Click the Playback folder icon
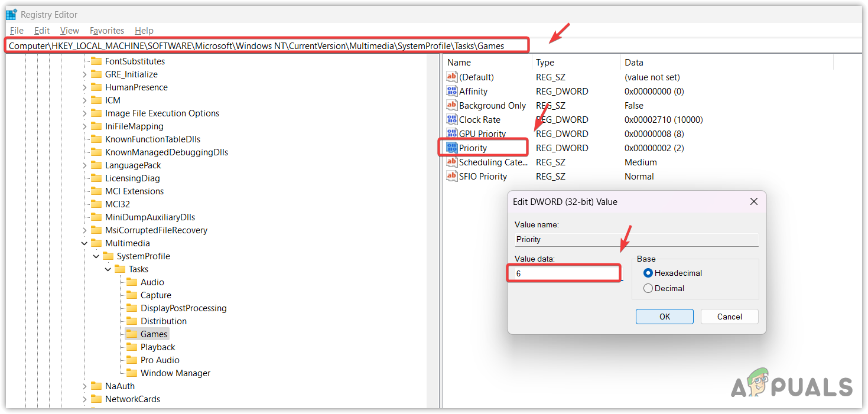The width and height of the screenshot is (868, 414). pos(132,347)
